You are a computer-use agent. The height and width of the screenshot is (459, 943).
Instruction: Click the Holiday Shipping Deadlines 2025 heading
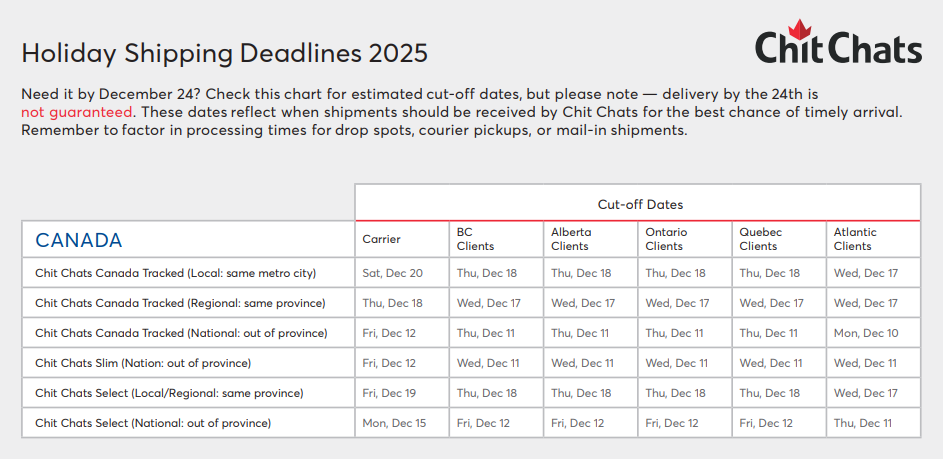click(225, 53)
